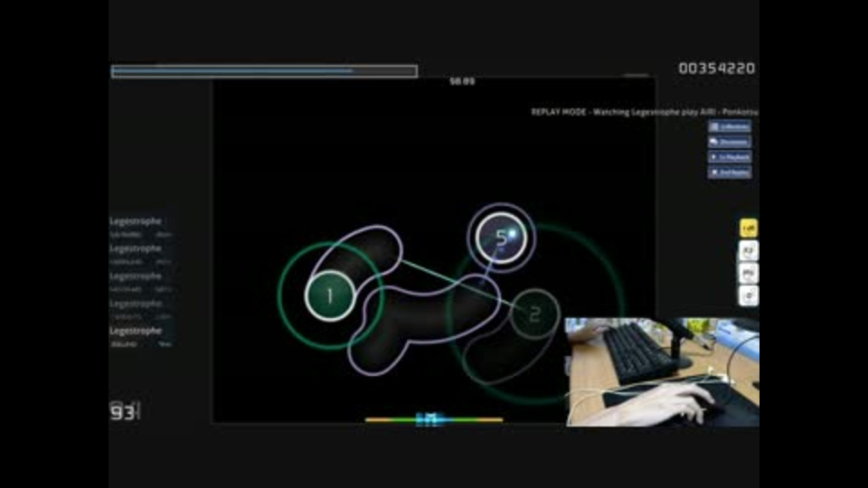This screenshot has width=868, height=488.
Task: Click hit circle number 1
Action: tap(330, 296)
